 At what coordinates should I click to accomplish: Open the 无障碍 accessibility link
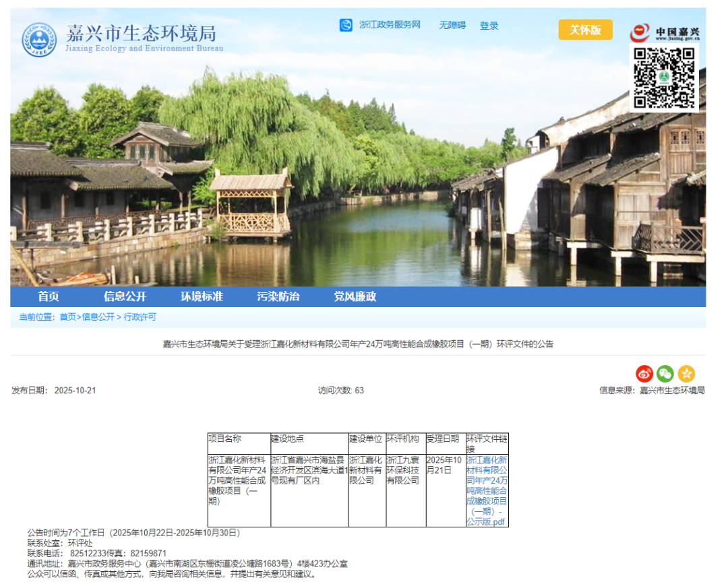tap(452, 26)
